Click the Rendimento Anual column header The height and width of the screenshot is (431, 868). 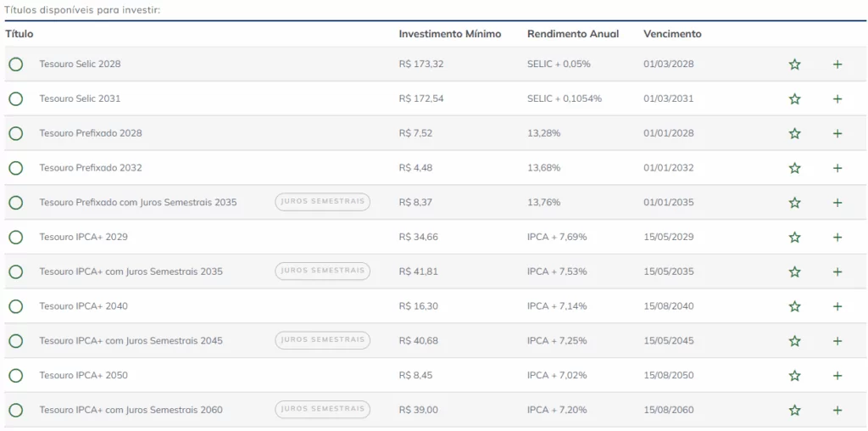573,34
